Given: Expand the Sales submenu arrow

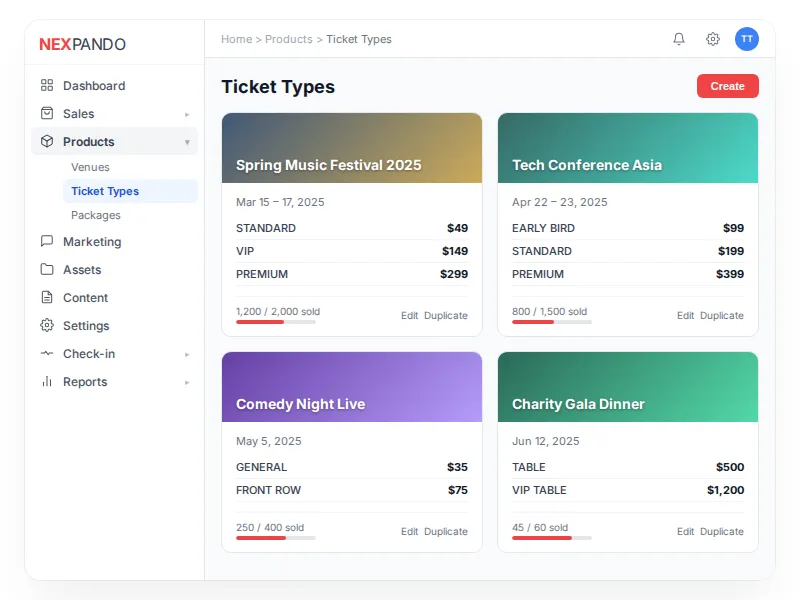Looking at the screenshot, I should (187, 114).
